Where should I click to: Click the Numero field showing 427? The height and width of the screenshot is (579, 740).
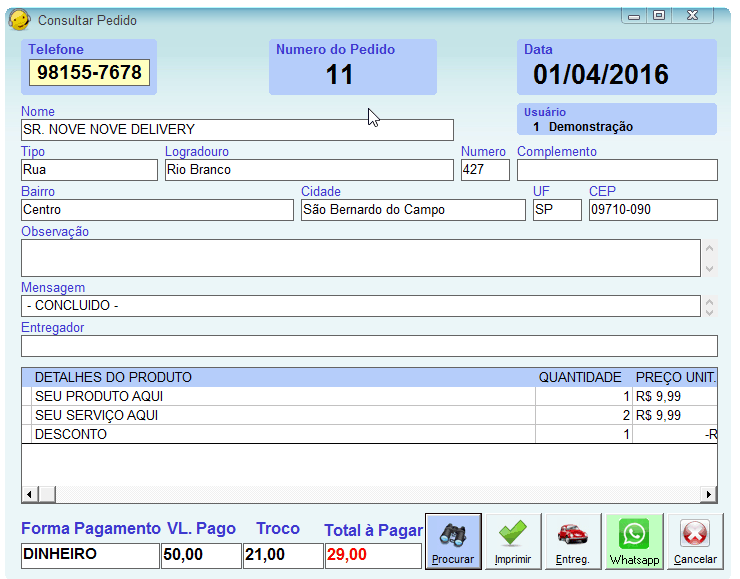coord(485,170)
